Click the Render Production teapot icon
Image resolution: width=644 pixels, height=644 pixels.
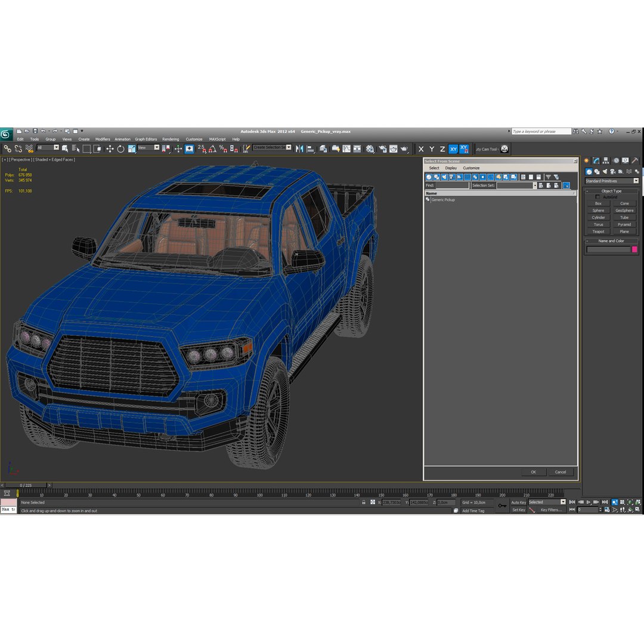404,148
